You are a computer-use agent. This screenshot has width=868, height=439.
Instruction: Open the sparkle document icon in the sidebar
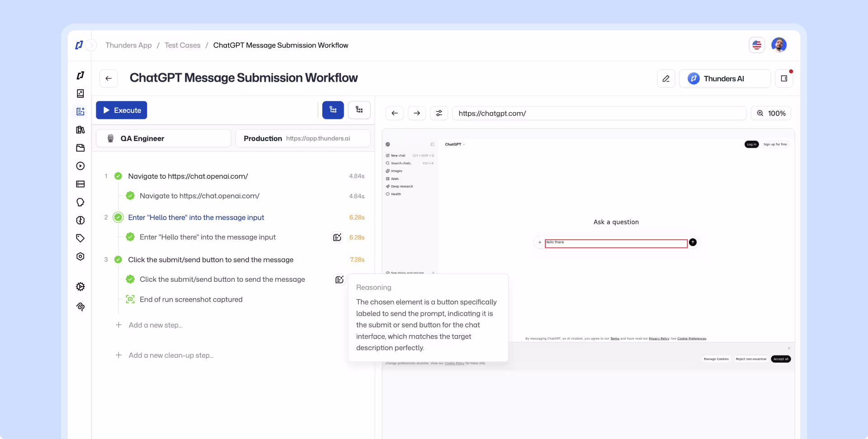80,93
